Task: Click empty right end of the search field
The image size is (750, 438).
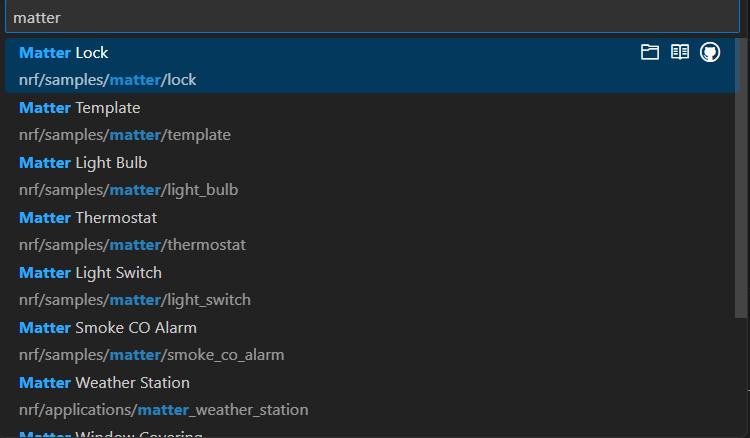Action: tap(600, 17)
